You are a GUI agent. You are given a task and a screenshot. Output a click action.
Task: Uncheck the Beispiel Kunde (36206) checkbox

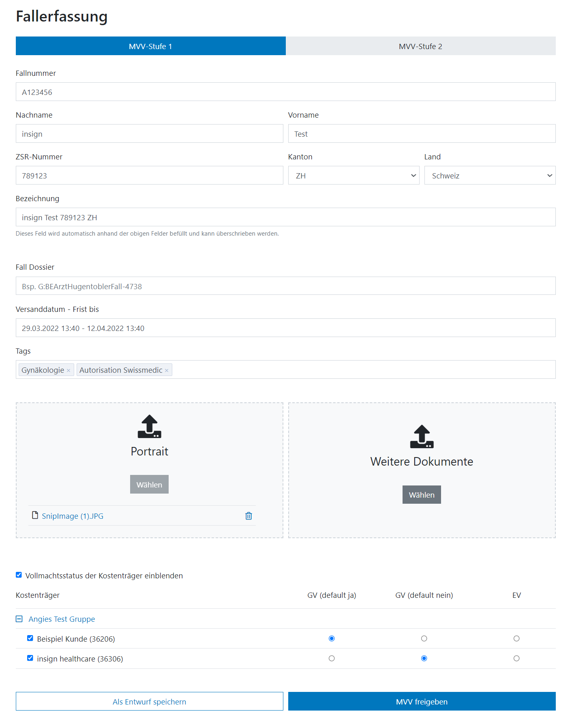(30, 638)
